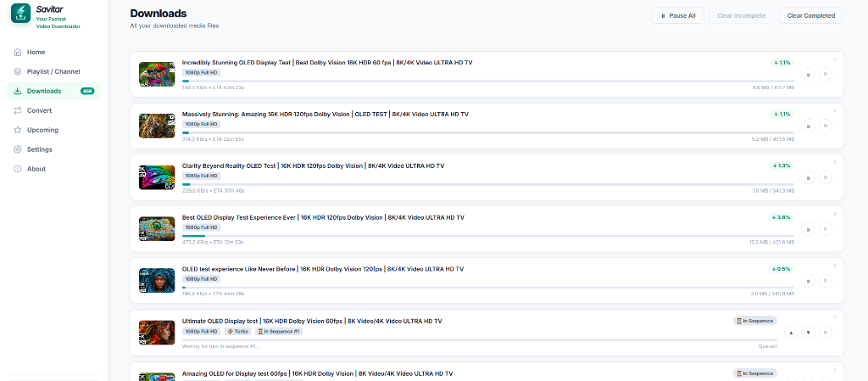Open Settings from the sidebar

[x=54, y=149]
